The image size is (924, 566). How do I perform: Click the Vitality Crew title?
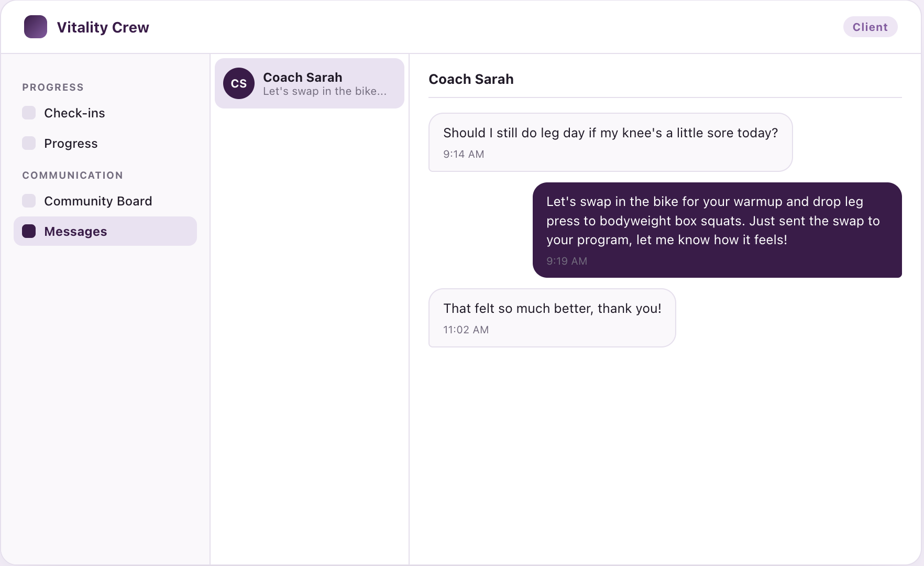point(103,27)
